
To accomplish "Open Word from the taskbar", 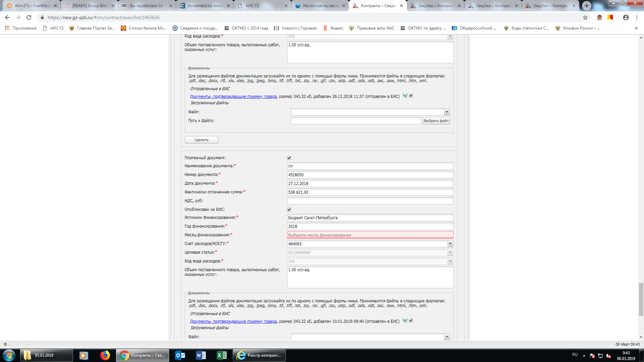I will [201, 355].
